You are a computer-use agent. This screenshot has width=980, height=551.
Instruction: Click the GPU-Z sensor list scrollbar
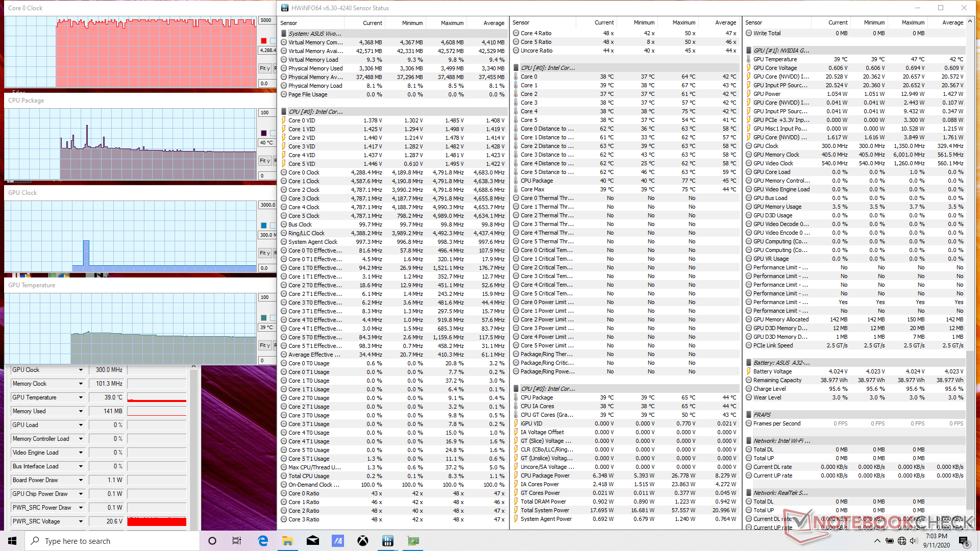(193, 448)
